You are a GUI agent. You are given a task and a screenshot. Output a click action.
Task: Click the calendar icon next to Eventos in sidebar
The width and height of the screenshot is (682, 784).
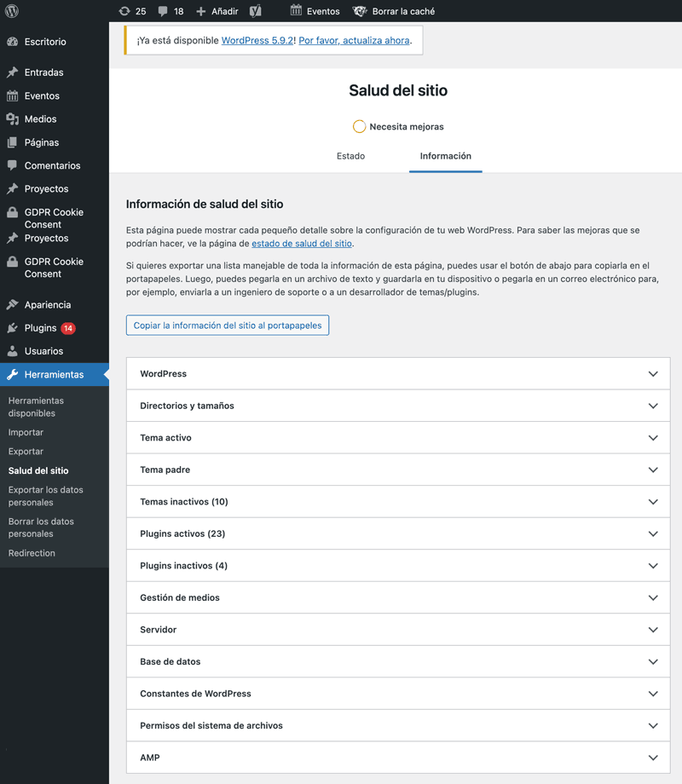tap(13, 95)
